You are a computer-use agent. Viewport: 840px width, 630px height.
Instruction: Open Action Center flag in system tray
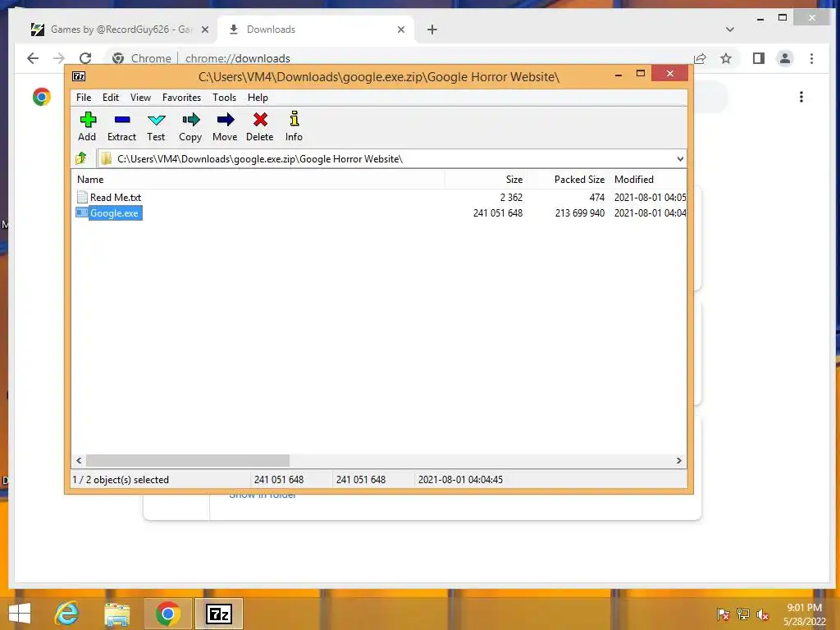tap(723, 614)
